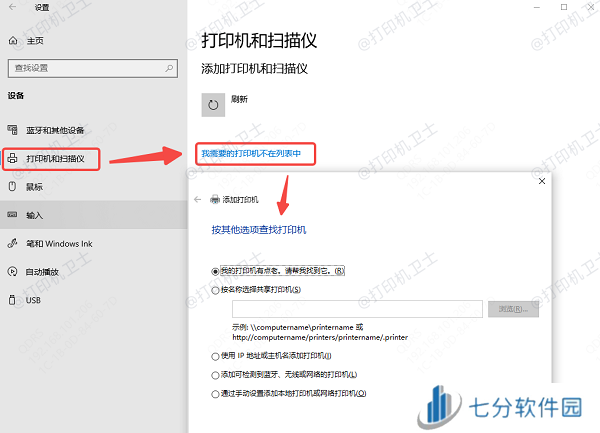Open 鼠标 settings page
This screenshot has height=433, width=600.
click(34, 187)
